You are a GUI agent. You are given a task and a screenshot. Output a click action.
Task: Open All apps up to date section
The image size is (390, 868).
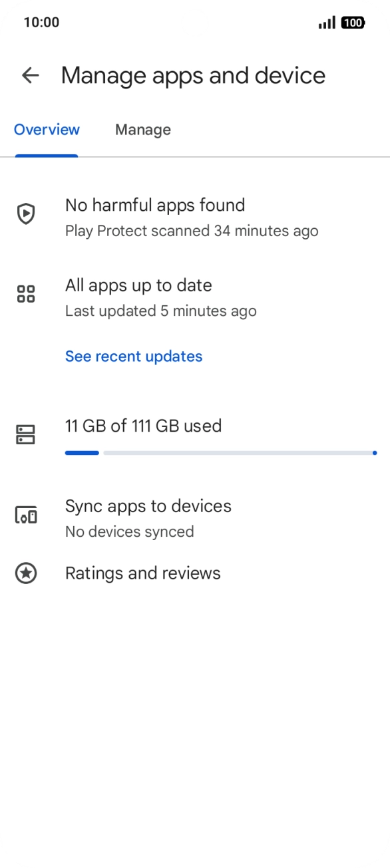[x=195, y=297]
